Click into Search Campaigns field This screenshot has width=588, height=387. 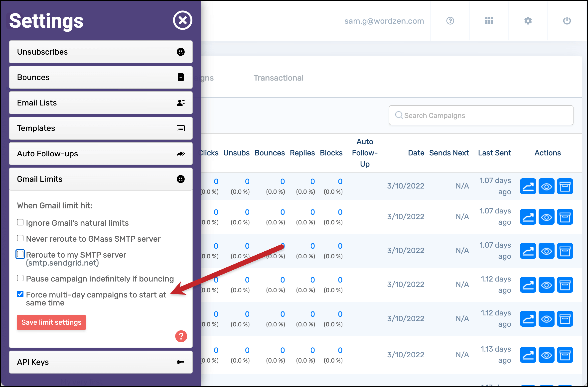pyautogui.click(x=481, y=115)
